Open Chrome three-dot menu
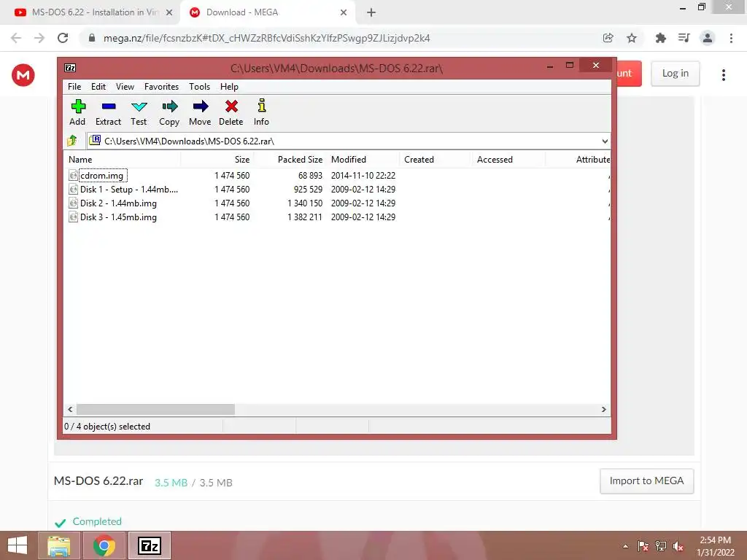 [731, 38]
